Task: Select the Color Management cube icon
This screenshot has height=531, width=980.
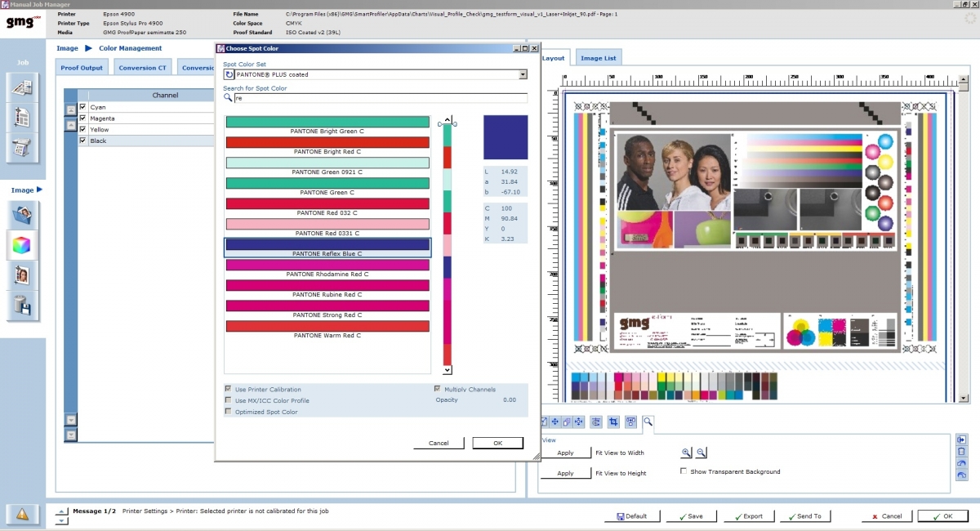Action: tap(22, 245)
